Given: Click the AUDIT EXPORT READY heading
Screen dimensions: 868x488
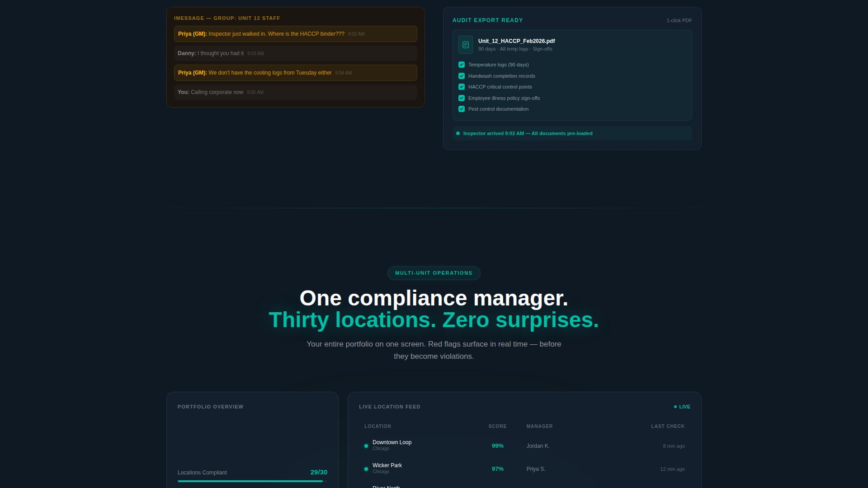Looking at the screenshot, I should click(x=487, y=20).
